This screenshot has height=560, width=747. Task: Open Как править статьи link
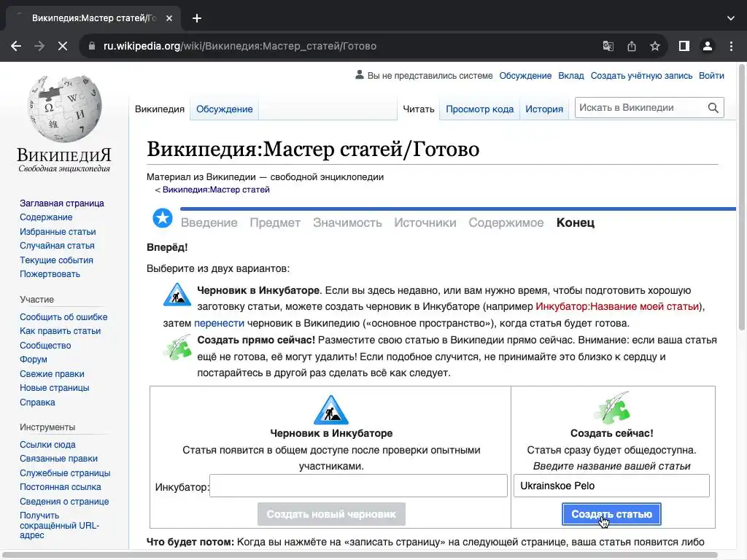click(x=60, y=331)
